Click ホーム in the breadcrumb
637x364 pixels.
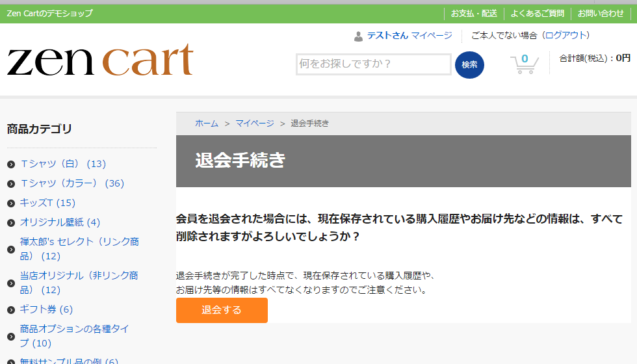pyautogui.click(x=207, y=123)
